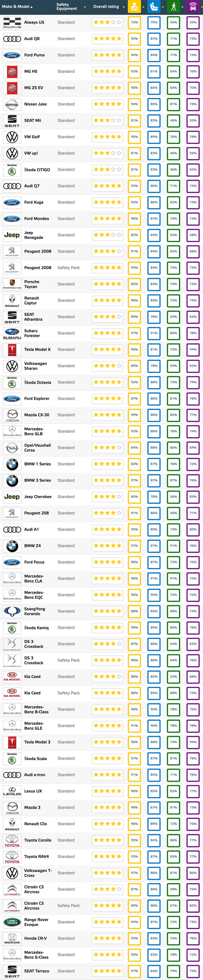Click the Porsche Taycan logo

(12, 284)
